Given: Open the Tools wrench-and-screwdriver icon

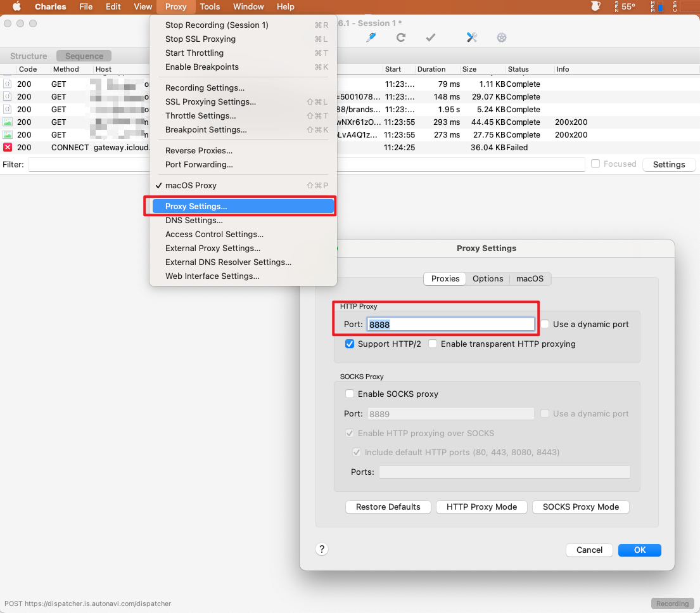Looking at the screenshot, I should tap(472, 37).
